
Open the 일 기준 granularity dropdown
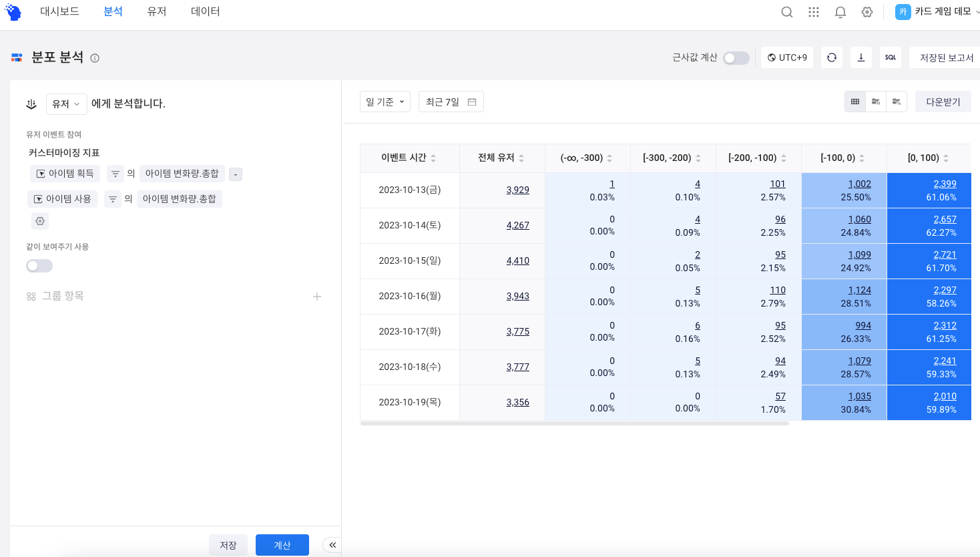click(x=385, y=101)
